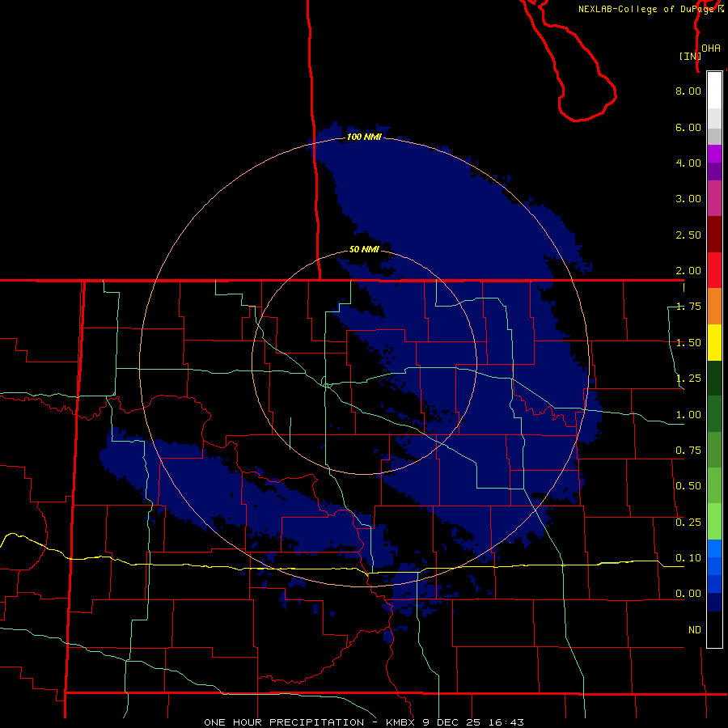Screen dimensions: 728x728
Task: Click the 0.50 legend value
Action: coord(688,486)
